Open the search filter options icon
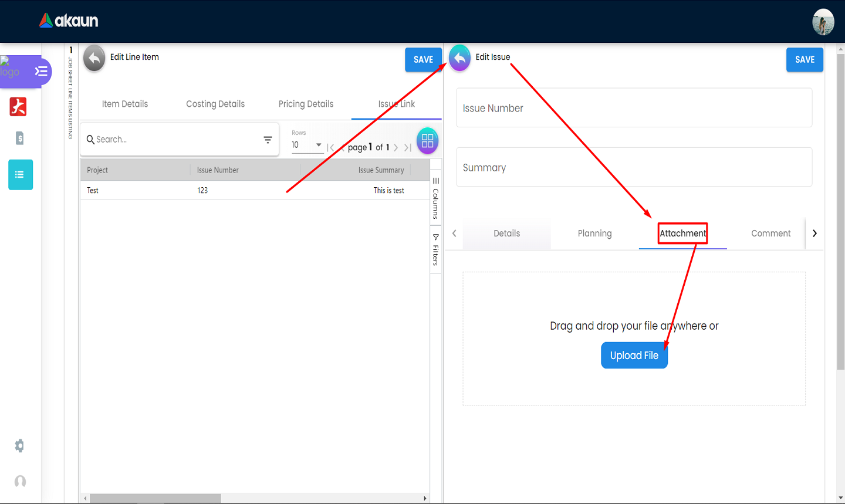The image size is (845, 504). pos(268,140)
